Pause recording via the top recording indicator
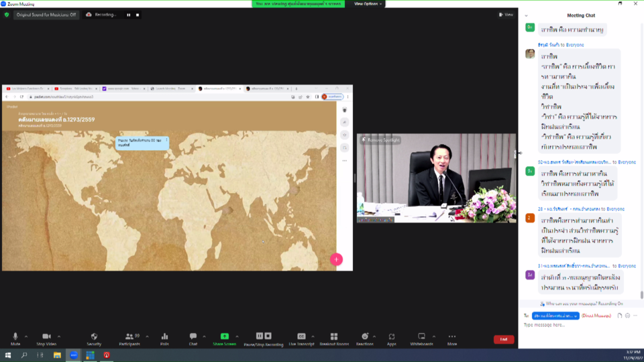 (129, 15)
